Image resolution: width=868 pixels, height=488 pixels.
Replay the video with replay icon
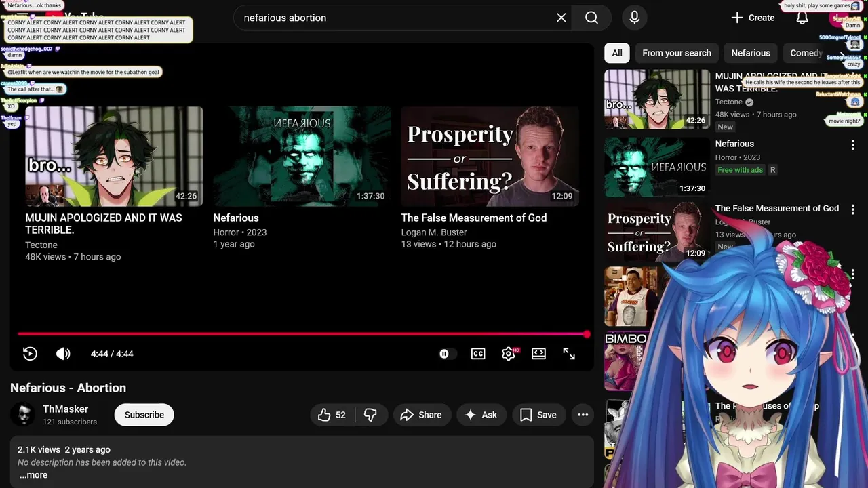tap(30, 354)
